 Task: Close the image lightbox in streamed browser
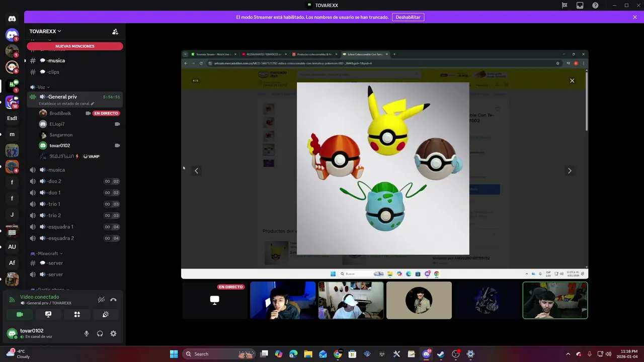572,80
